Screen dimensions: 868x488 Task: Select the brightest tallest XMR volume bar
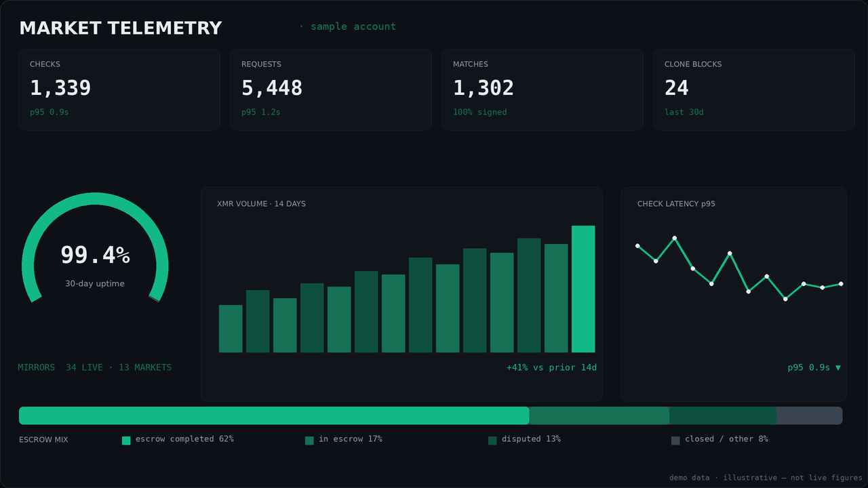click(x=583, y=289)
